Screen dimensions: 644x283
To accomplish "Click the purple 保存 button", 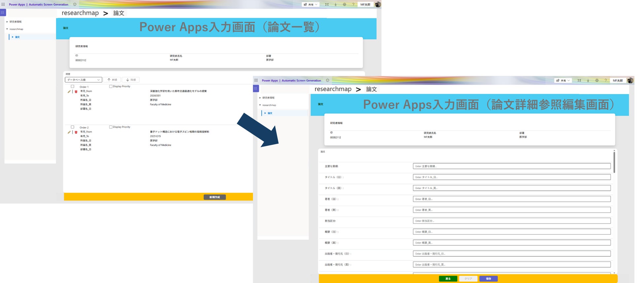I will point(488,279).
